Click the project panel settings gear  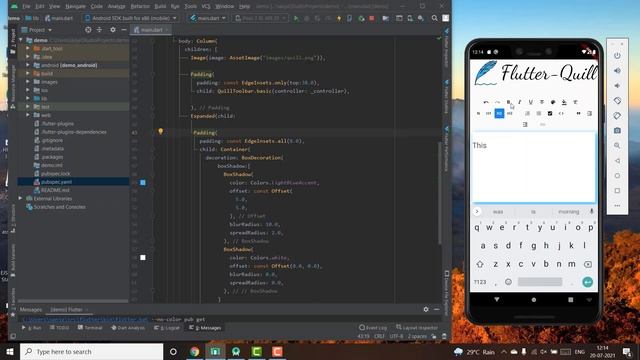coord(113,30)
